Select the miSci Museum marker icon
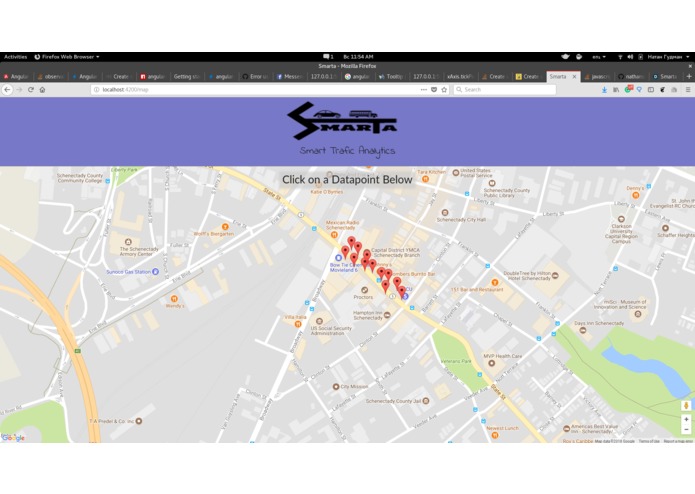 [638, 314]
